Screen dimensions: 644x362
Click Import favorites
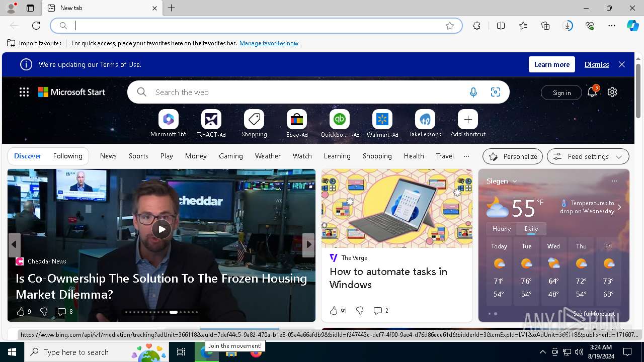pos(34,43)
